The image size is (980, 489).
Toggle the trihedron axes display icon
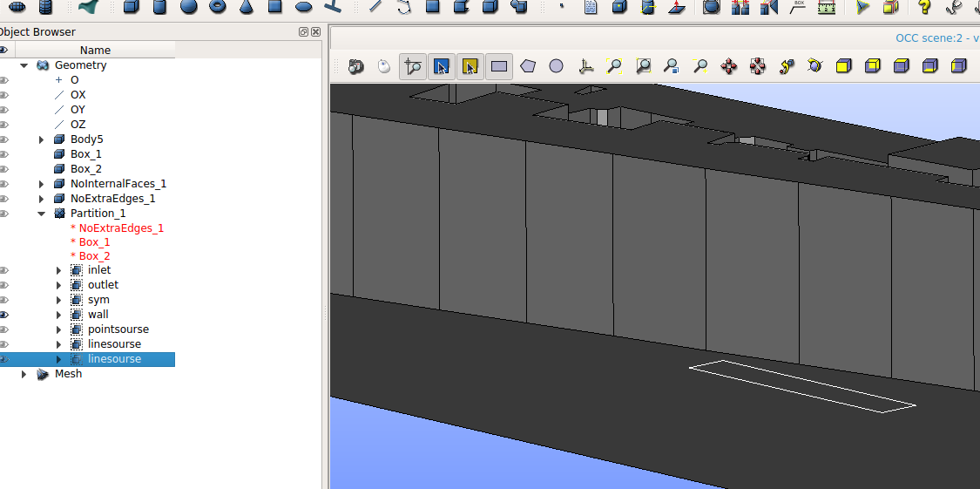click(585, 66)
